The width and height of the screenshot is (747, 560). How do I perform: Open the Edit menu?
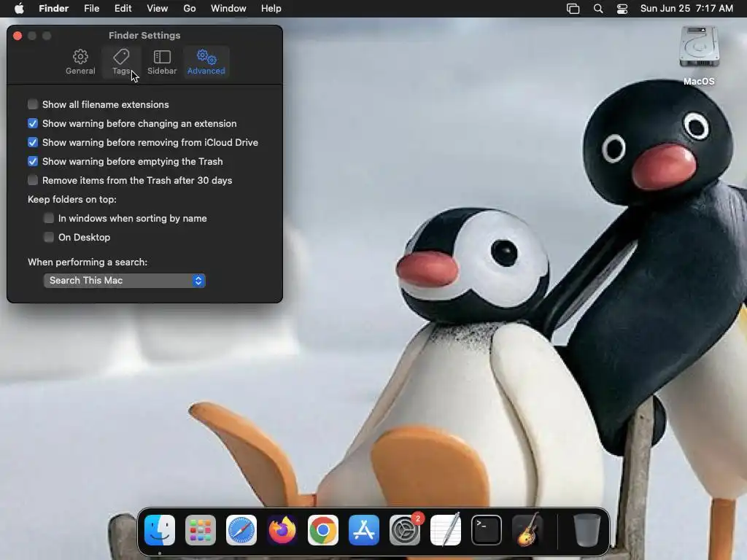click(x=123, y=9)
